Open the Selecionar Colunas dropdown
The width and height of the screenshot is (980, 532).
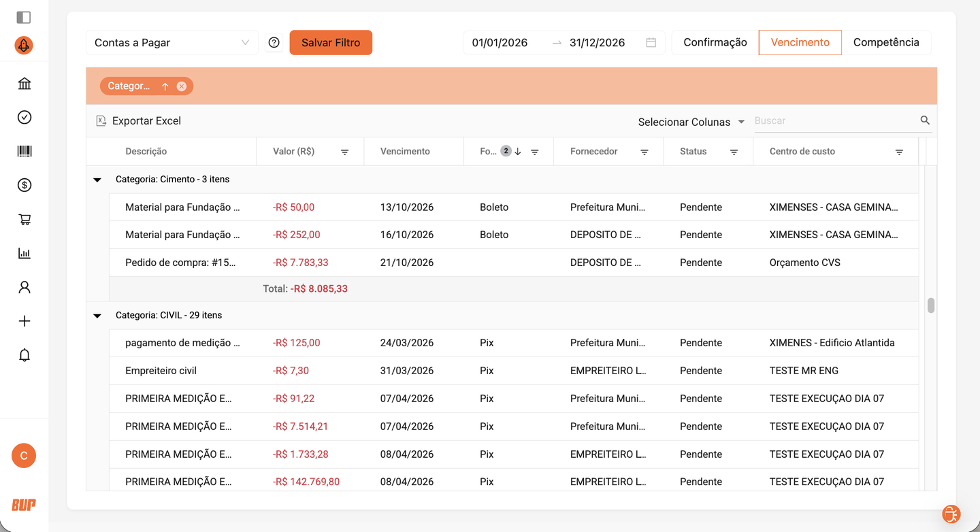(691, 122)
